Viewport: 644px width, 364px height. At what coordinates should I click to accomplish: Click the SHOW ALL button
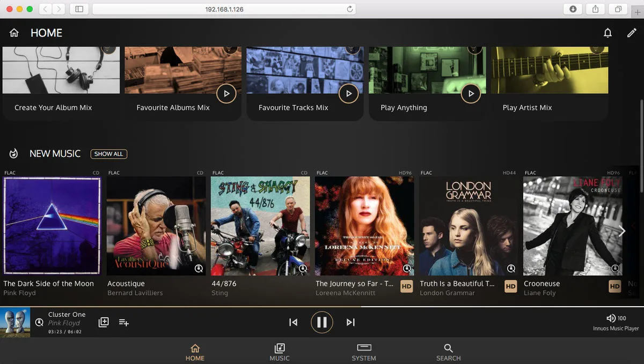[x=109, y=154]
